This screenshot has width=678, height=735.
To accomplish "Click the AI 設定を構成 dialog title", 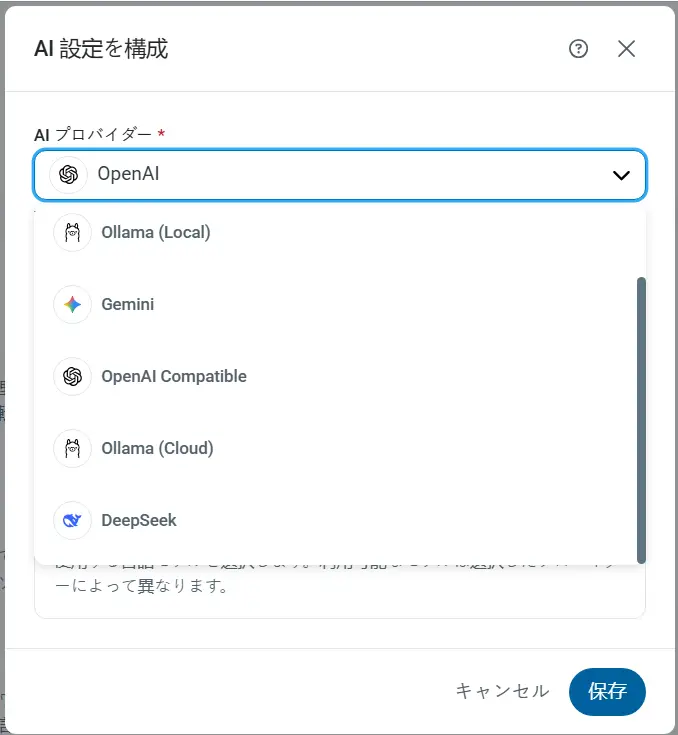I will pyautogui.click(x=101, y=49).
